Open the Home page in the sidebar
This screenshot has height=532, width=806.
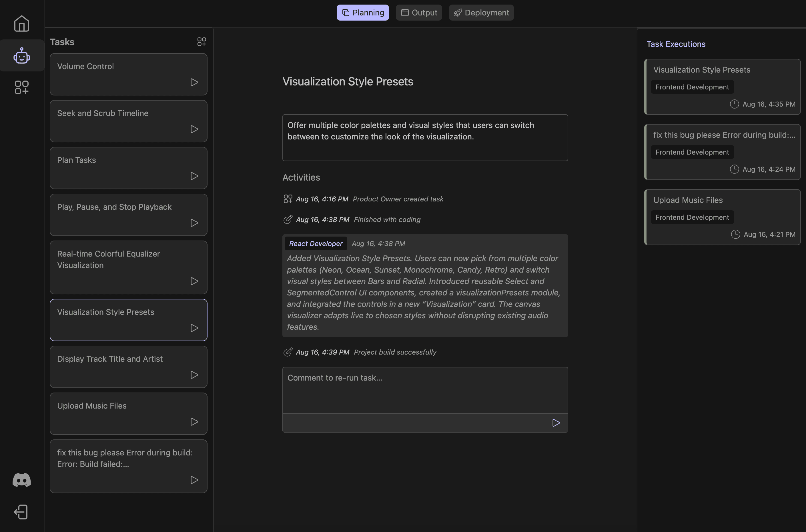(x=22, y=23)
